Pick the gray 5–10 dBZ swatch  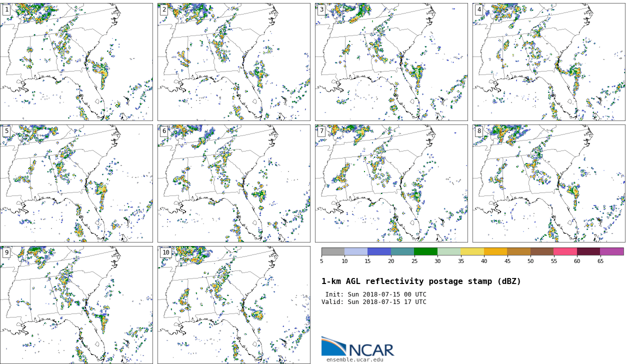pos(333,251)
